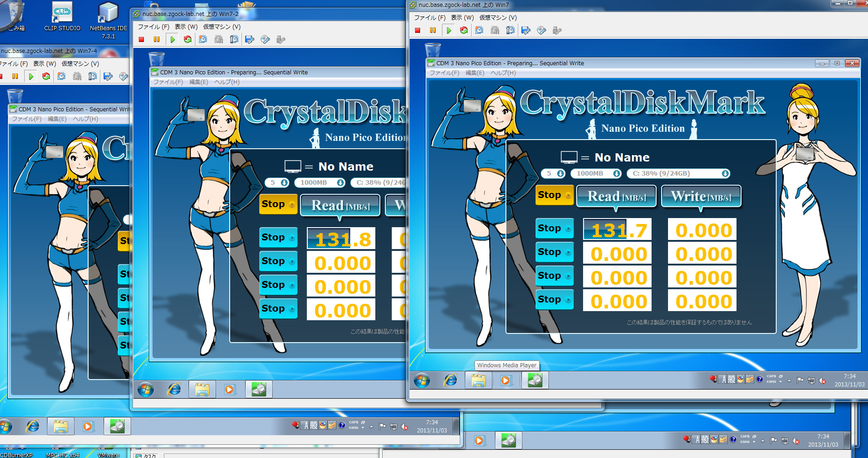Reset the Win7-2 virtual machine
Image resolution: width=868 pixels, height=458 pixels.
188,39
